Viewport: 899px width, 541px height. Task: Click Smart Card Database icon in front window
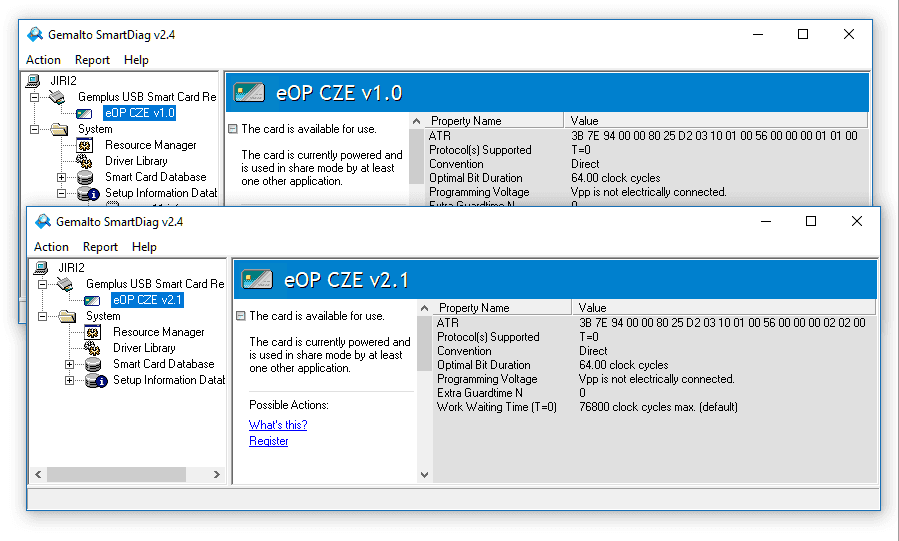point(92,364)
